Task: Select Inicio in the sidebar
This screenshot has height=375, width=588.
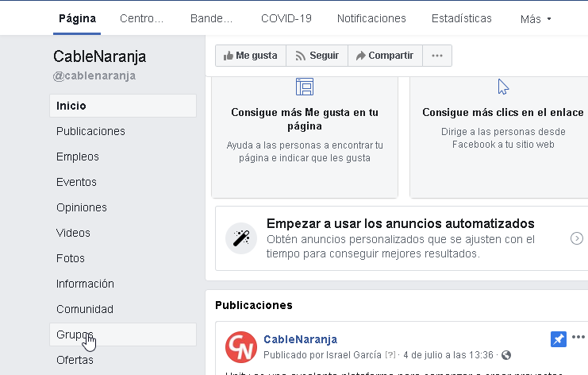Action: [123, 106]
